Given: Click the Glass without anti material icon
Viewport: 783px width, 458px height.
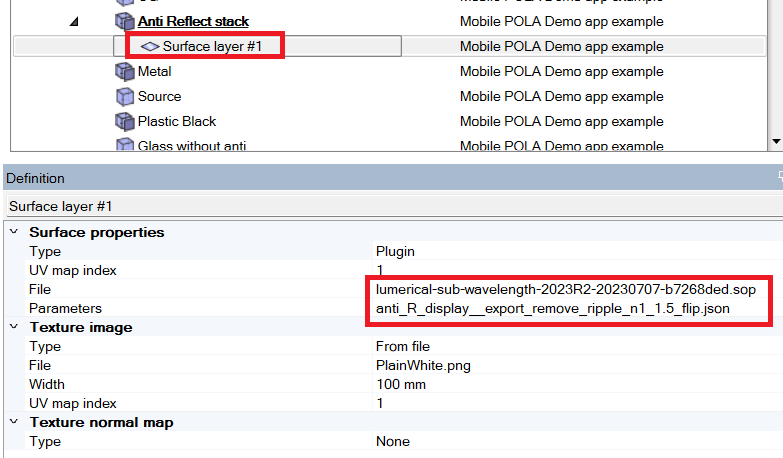Looking at the screenshot, I should click(x=125, y=146).
